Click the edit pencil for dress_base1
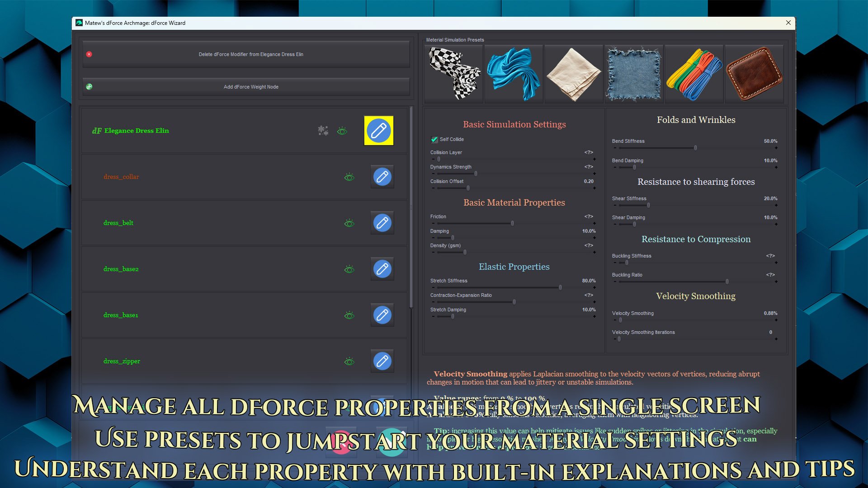868x488 pixels. click(382, 315)
